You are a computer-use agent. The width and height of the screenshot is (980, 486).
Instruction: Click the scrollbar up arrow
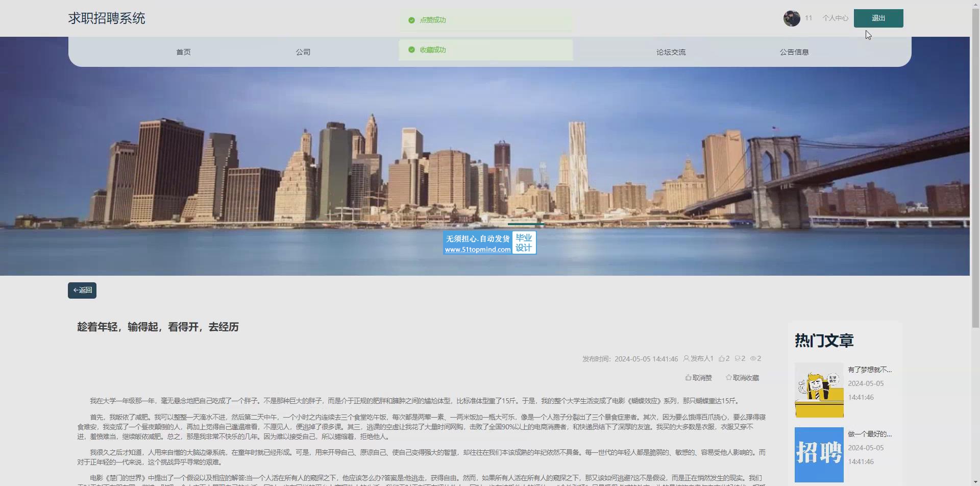coord(975,4)
